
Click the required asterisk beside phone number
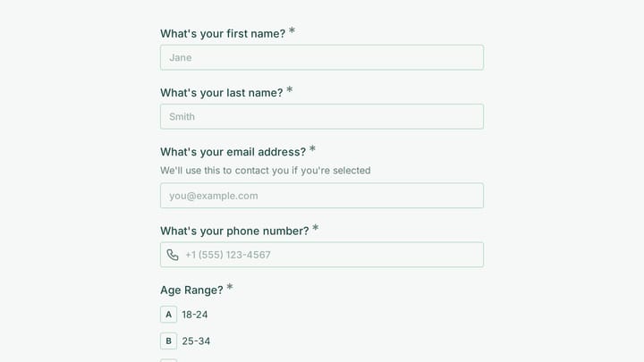click(315, 228)
